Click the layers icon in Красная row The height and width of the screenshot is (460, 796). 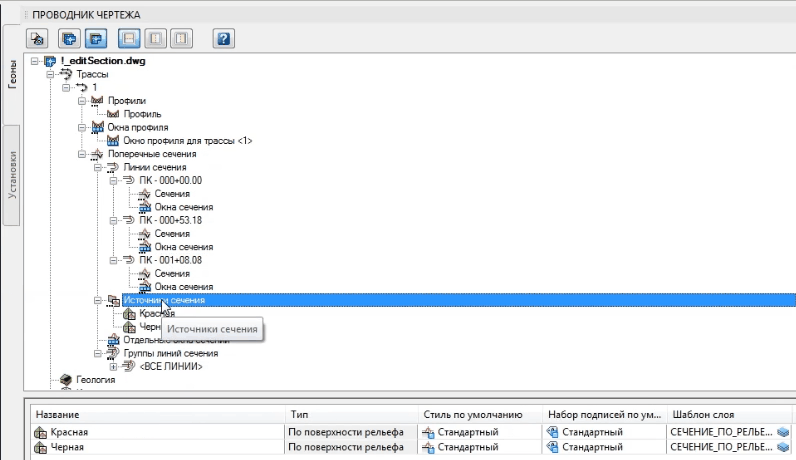[x=783, y=432]
